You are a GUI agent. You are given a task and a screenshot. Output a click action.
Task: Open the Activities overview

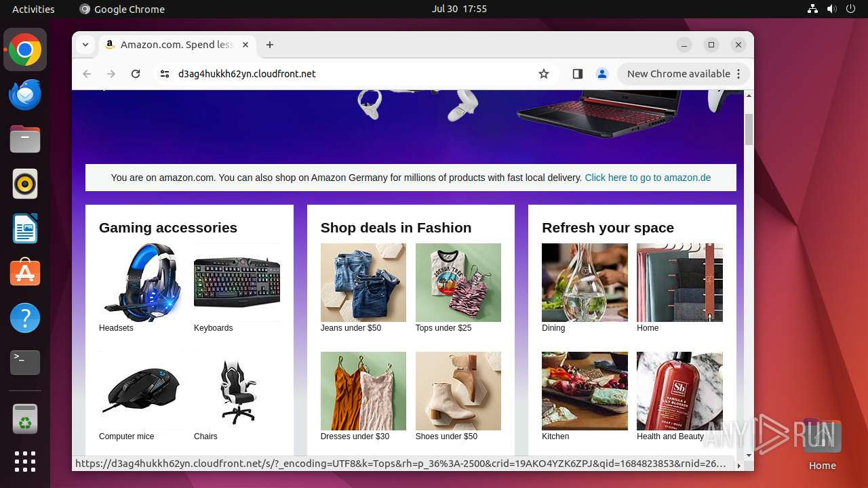pos(33,9)
